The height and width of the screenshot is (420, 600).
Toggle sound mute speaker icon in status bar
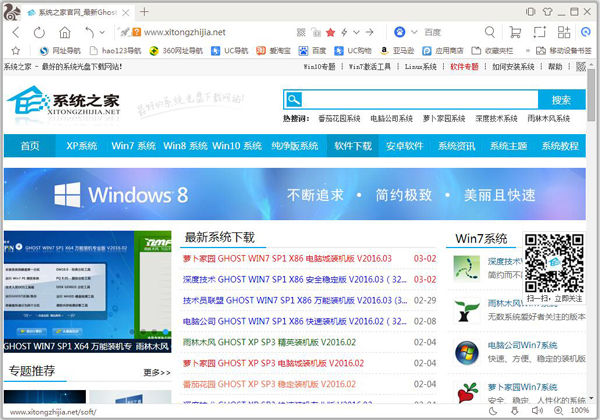pyautogui.click(x=537, y=411)
